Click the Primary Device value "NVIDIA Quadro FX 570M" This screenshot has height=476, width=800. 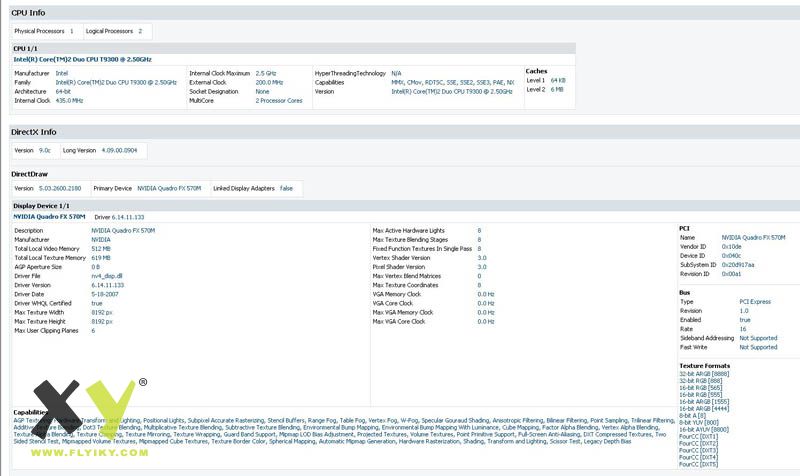point(169,189)
